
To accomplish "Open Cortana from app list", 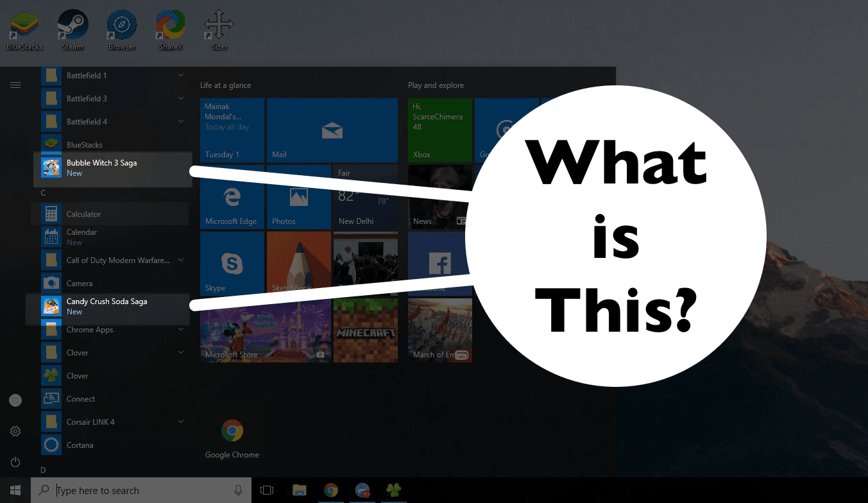I will point(110,445).
